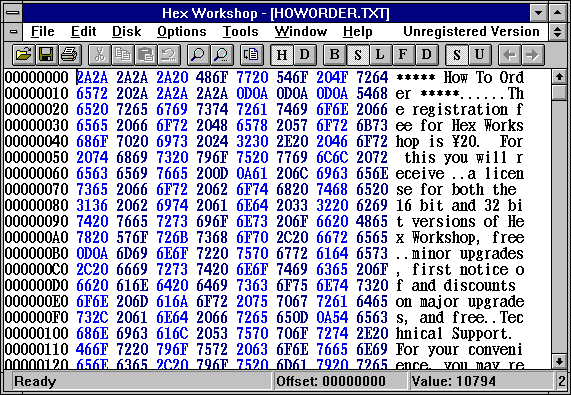Click the forward arrow navigation icon

(533, 55)
